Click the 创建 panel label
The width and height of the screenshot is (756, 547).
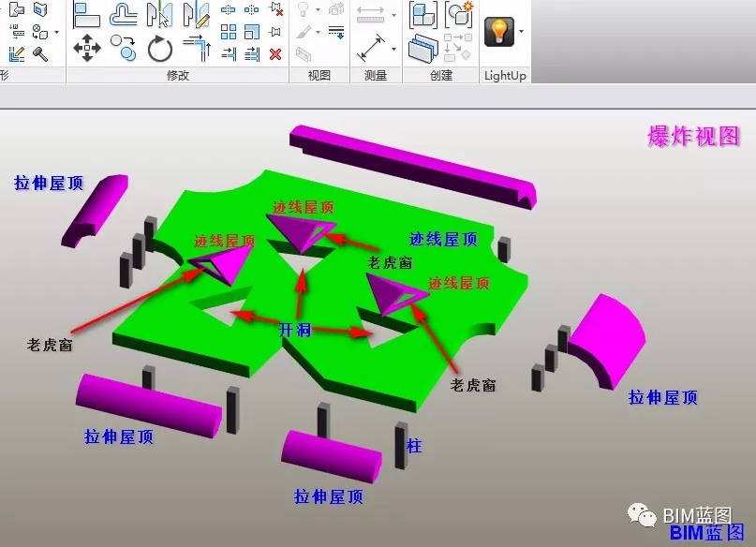click(440, 75)
